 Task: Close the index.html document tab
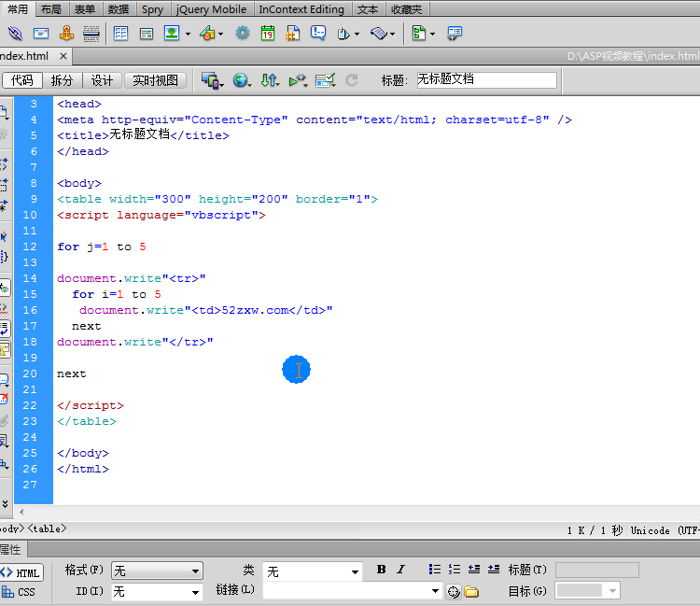coord(63,56)
